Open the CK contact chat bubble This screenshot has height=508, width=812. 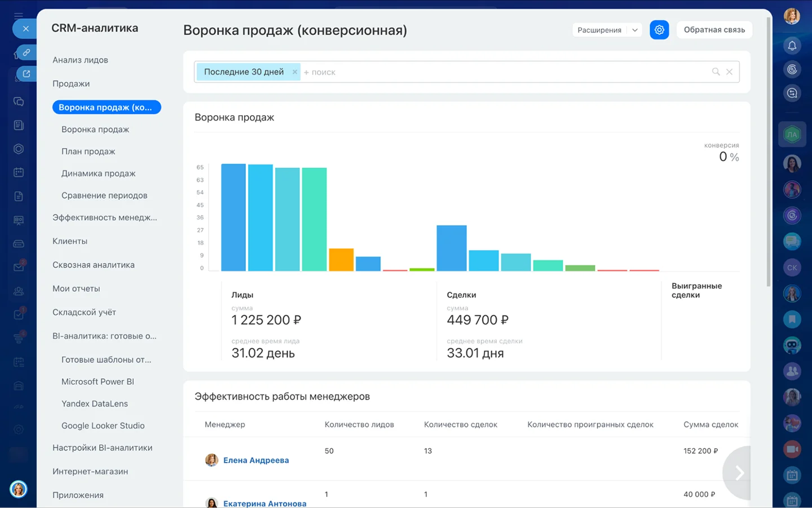(792, 268)
